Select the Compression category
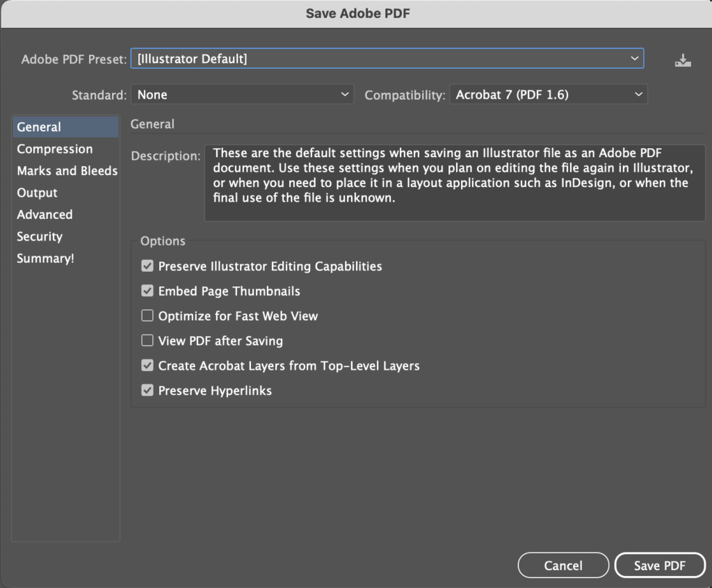The width and height of the screenshot is (712, 588). [65, 149]
